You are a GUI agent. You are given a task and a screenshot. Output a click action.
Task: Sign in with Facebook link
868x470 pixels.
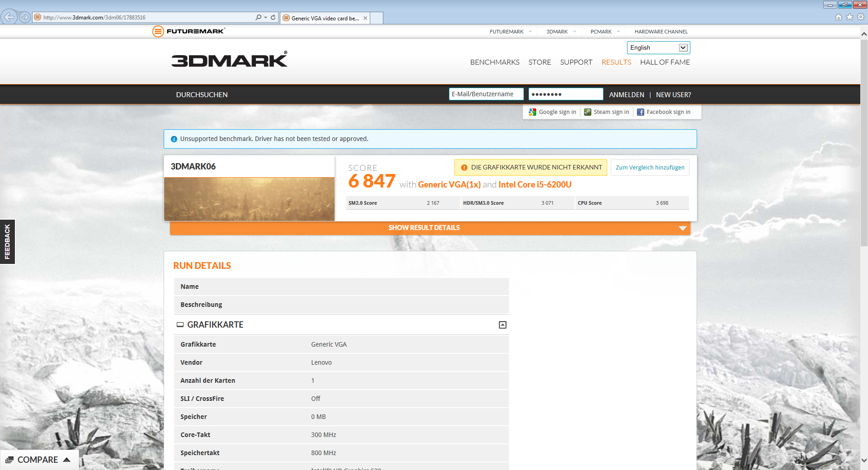(668, 112)
